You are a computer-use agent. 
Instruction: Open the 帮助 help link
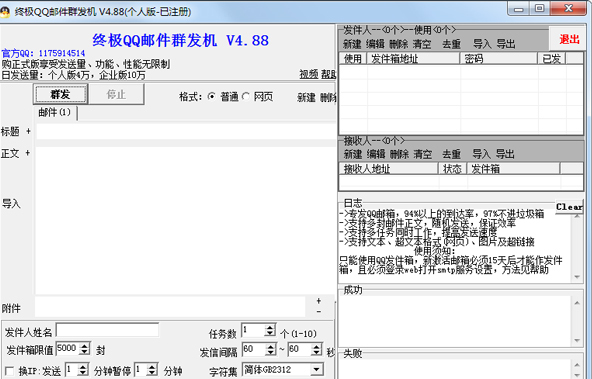328,74
